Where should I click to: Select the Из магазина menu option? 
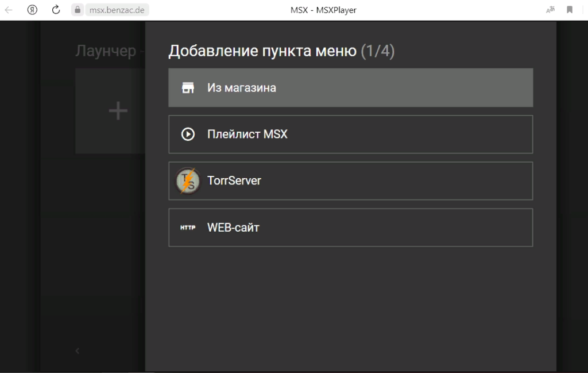(350, 88)
